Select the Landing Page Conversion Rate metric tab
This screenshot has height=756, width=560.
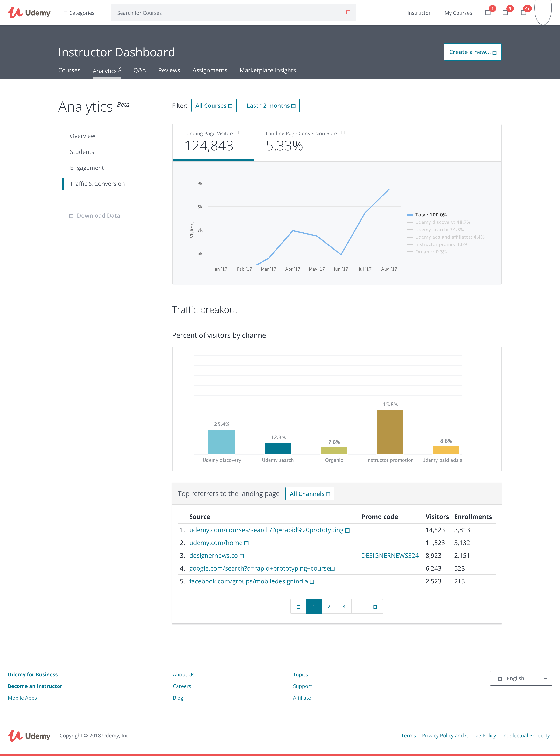coord(305,142)
